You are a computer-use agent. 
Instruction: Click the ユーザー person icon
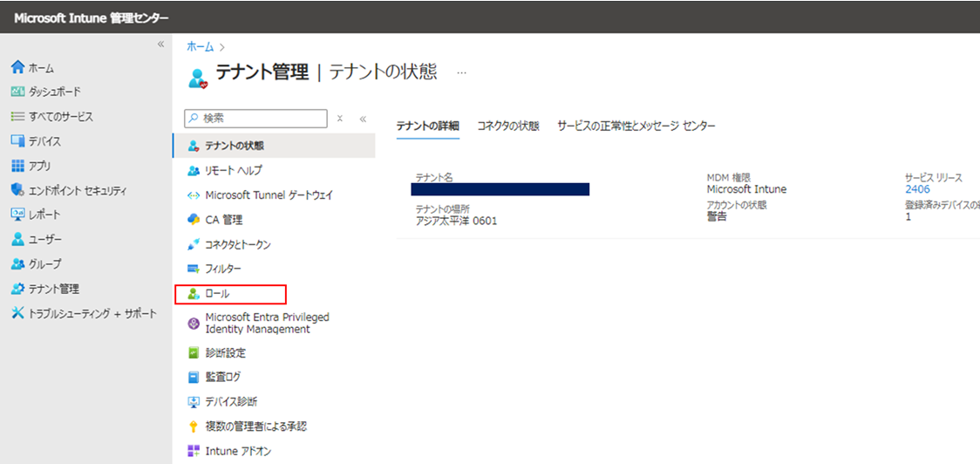pos(18,240)
